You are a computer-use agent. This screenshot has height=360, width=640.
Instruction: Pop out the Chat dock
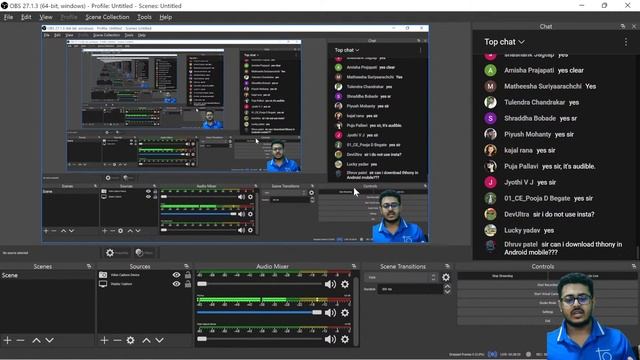pyautogui.click(x=622, y=26)
